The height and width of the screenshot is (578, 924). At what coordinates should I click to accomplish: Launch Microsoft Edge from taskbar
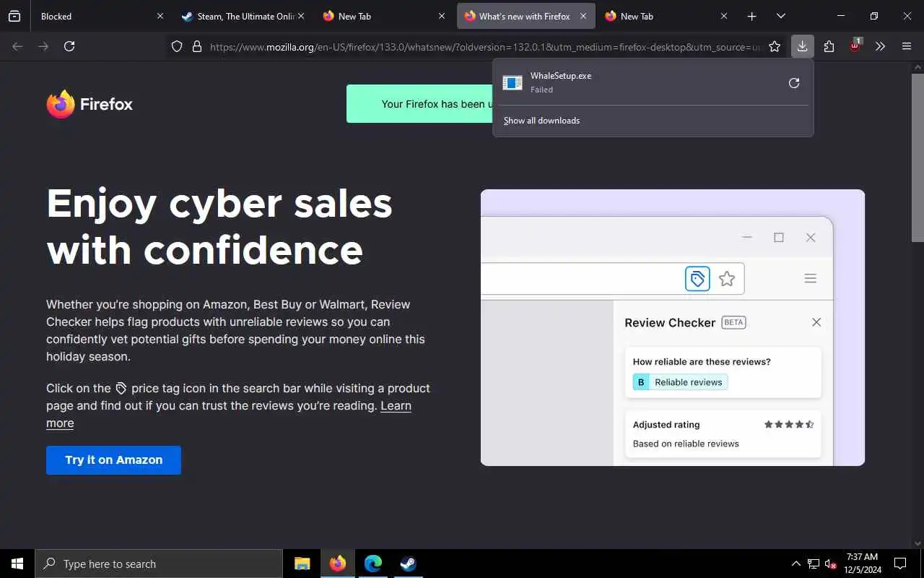(x=373, y=564)
